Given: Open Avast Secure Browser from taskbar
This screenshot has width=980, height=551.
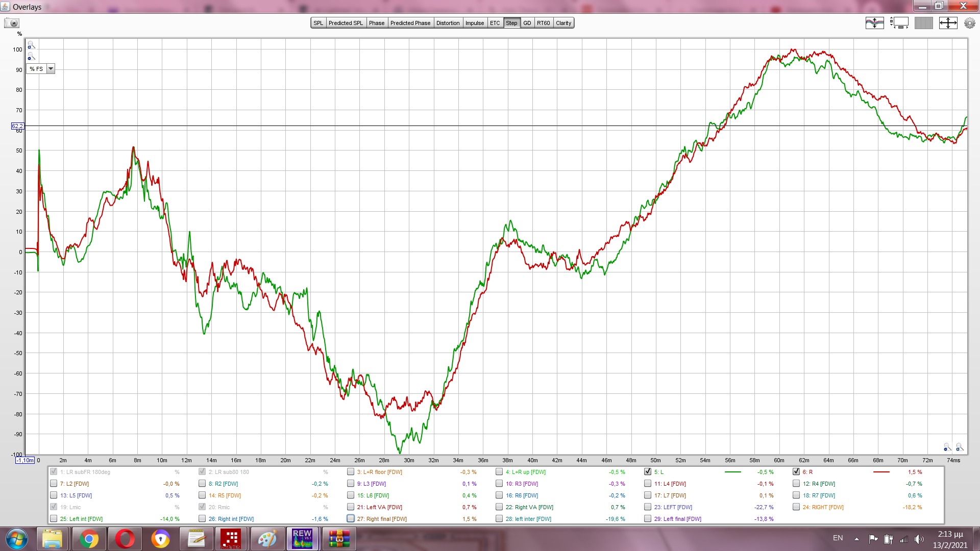Looking at the screenshot, I should point(160,539).
